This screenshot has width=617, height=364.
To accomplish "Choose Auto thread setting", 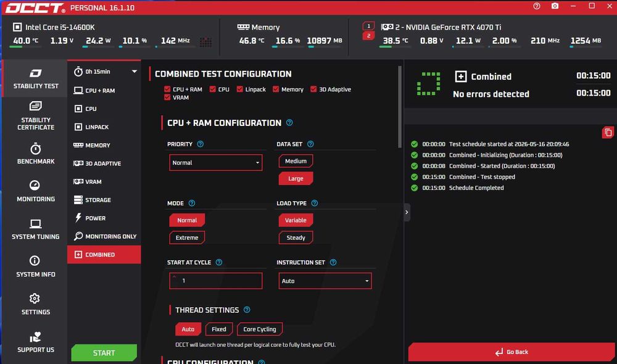I will pos(188,329).
